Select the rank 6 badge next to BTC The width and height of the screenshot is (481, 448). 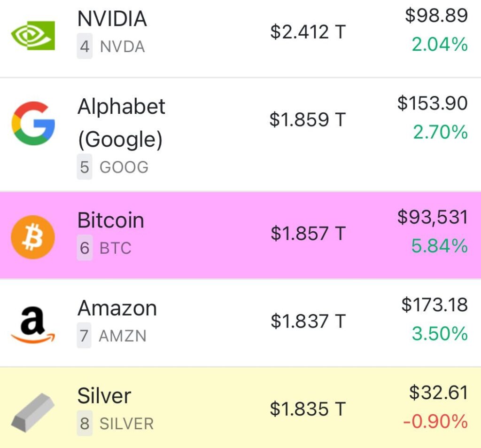(85, 248)
